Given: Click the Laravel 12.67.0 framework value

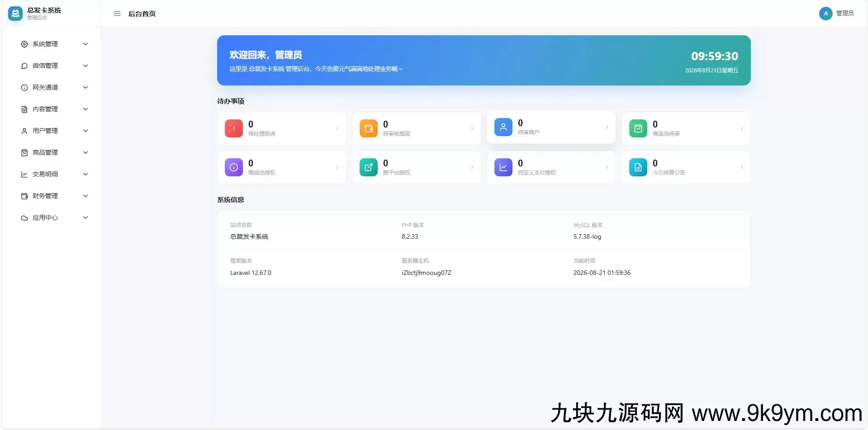Looking at the screenshot, I should click(251, 273).
